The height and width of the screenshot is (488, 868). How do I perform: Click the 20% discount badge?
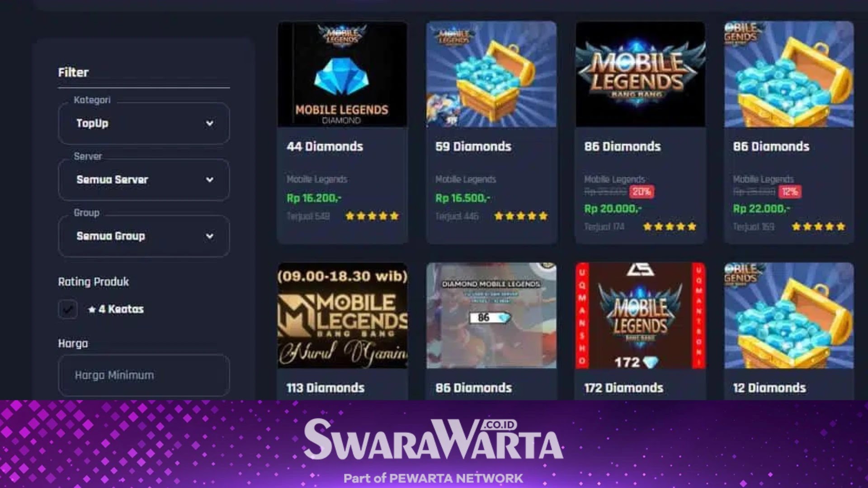click(641, 192)
